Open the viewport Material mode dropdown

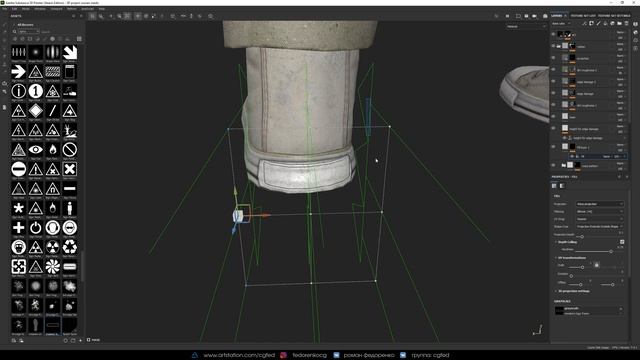(x=526, y=27)
